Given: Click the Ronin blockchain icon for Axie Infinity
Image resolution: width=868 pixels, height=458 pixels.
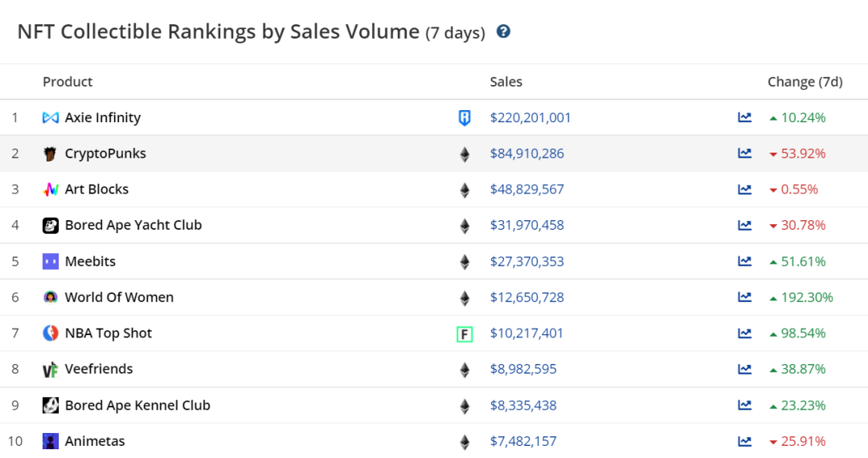Looking at the screenshot, I should (465, 118).
